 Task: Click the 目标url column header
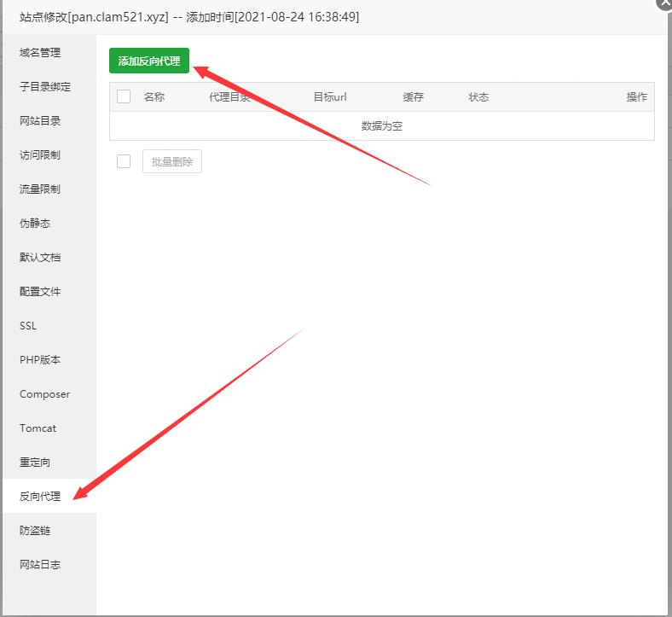tap(330, 97)
